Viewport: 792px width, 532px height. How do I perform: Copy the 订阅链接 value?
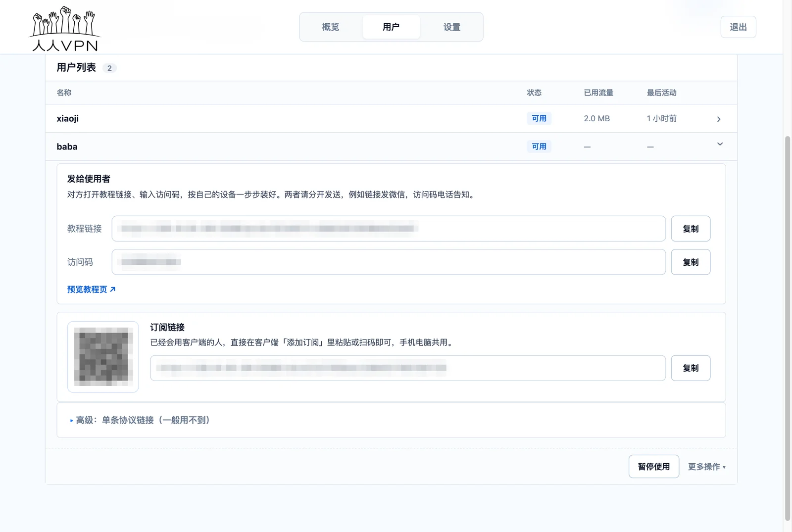point(691,368)
